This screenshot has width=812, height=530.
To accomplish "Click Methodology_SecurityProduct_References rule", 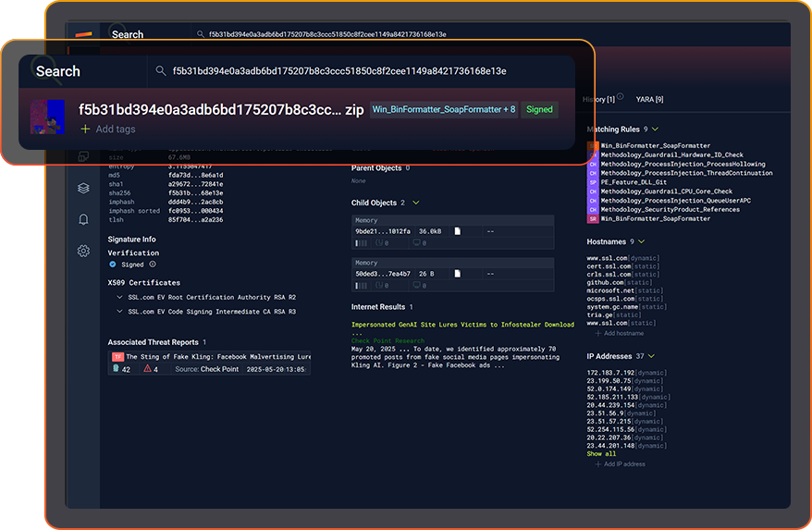I will pyautogui.click(x=671, y=210).
